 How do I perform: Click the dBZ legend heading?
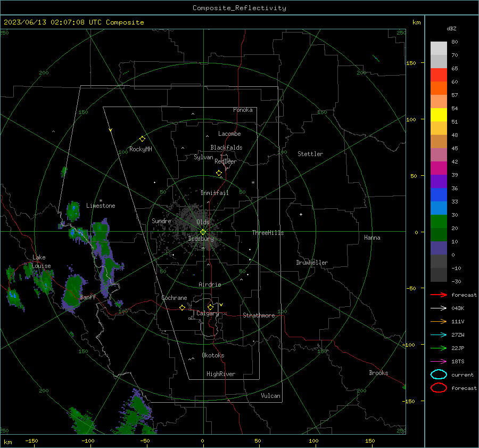click(x=451, y=28)
